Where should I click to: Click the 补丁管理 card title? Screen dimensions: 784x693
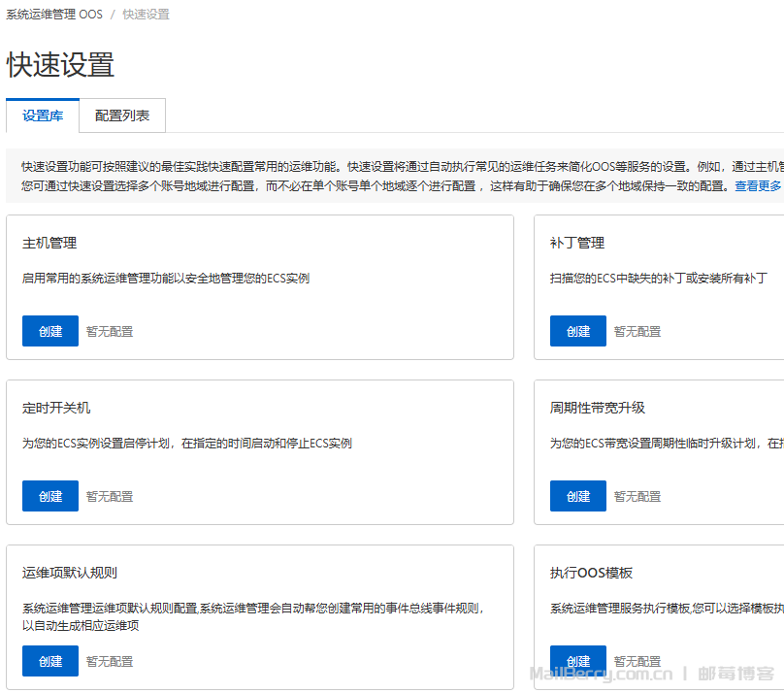(577, 243)
